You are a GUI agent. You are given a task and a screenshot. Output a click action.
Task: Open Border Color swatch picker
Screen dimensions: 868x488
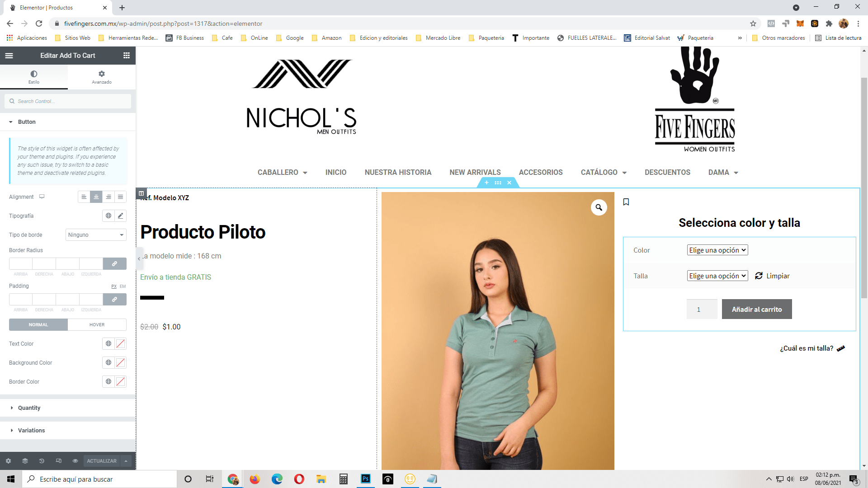(x=121, y=382)
